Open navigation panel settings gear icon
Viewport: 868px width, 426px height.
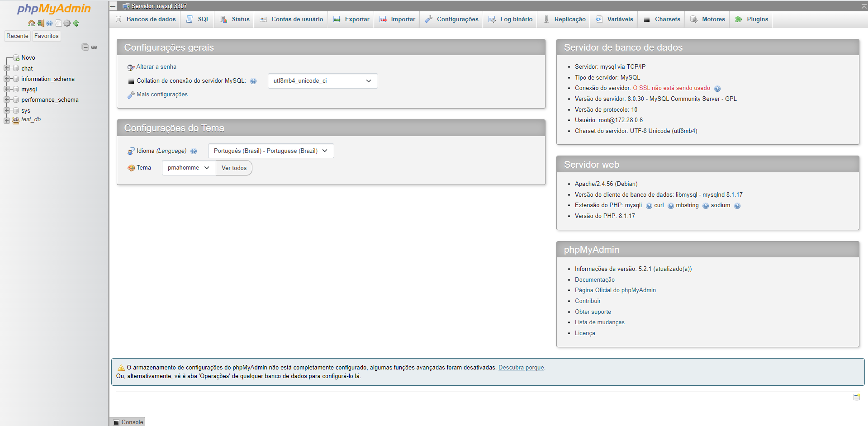[67, 23]
